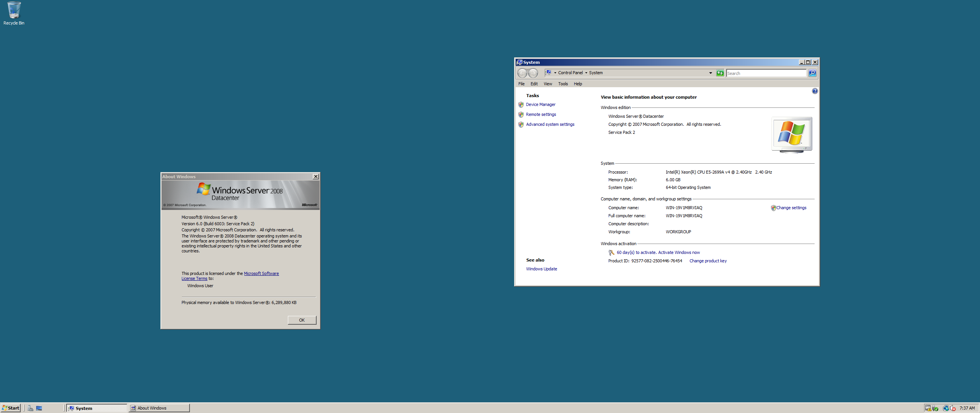Image resolution: width=980 pixels, height=413 pixels.
Task: Click Control Panel in the breadcrumb
Action: point(570,73)
